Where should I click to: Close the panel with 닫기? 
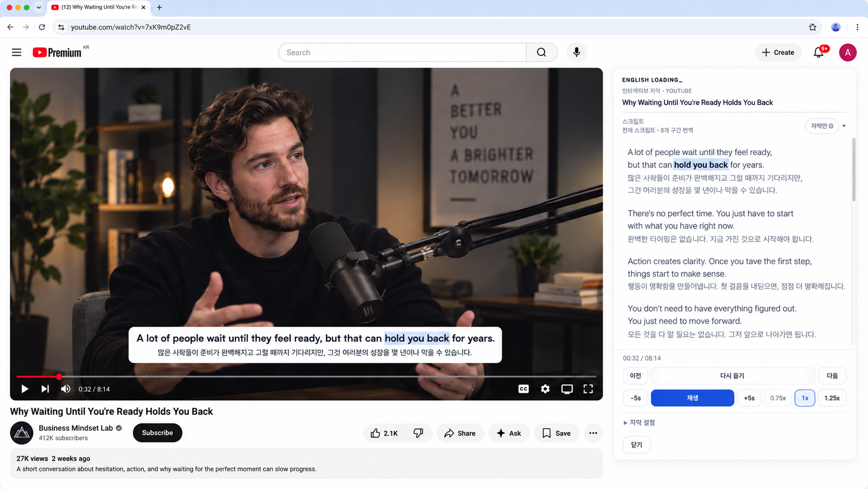[x=636, y=445]
